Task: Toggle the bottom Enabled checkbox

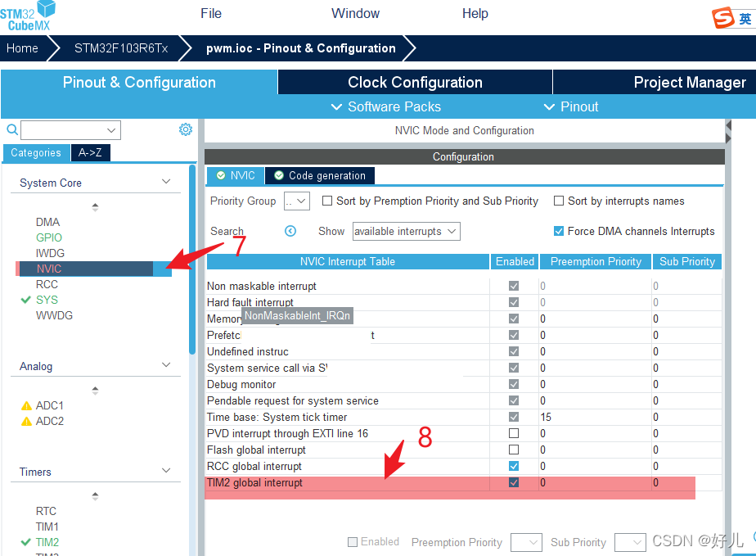Action: tap(353, 542)
